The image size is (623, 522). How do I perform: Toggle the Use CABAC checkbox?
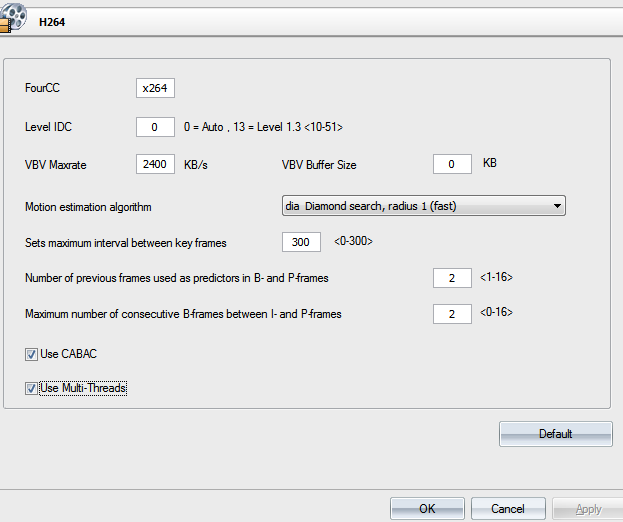[31, 354]
